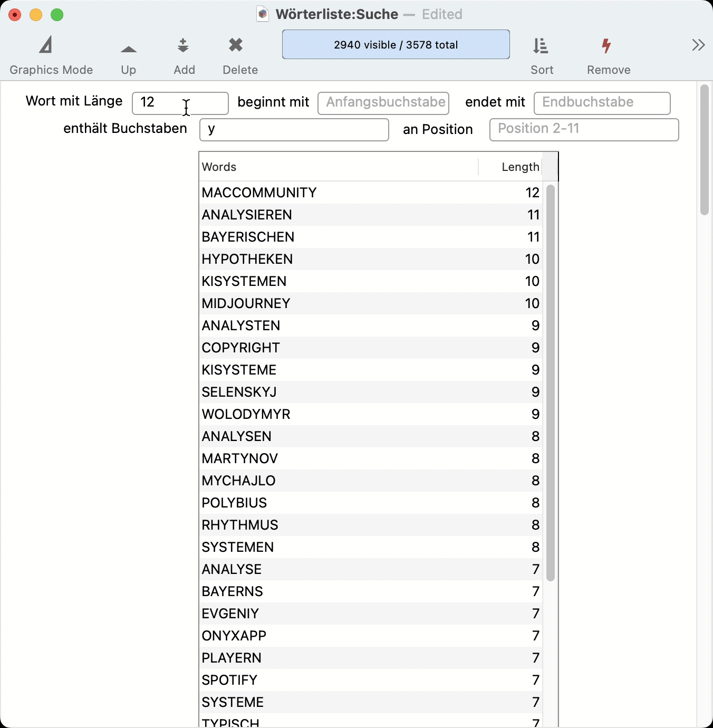Select the ANALYSE row

[x=371, y=569]
